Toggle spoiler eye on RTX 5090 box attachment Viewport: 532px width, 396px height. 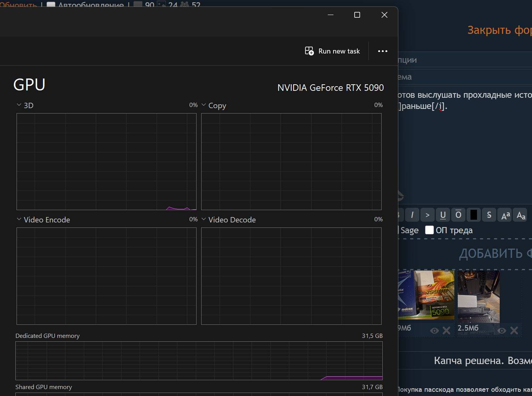[x=434, y=330]
